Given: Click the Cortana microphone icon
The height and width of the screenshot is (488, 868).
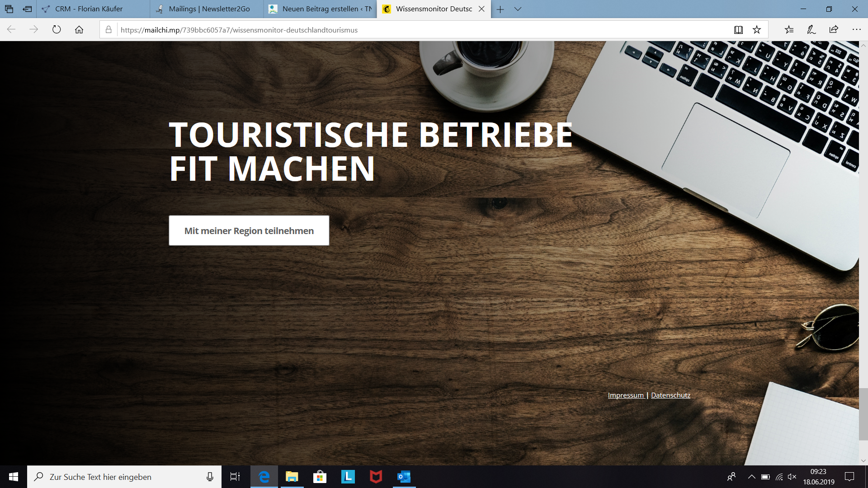Looking at the screenshot, I should (210, 477).
